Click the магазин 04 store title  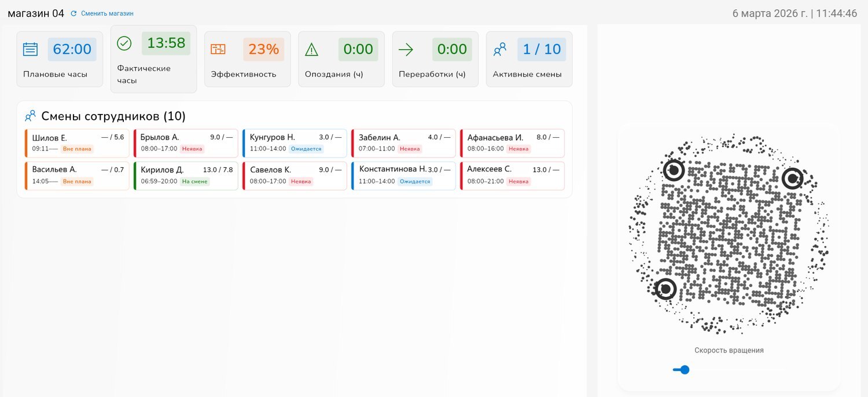click(x=36, y=13)
